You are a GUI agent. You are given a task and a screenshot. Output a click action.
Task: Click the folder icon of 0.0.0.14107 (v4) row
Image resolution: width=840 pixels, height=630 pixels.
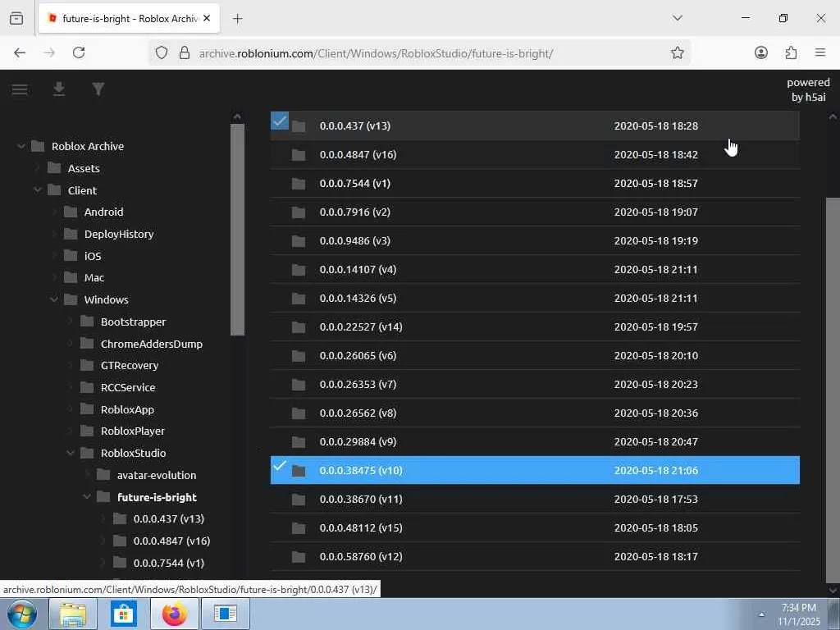pyautogui.click(x=299, y=270)
